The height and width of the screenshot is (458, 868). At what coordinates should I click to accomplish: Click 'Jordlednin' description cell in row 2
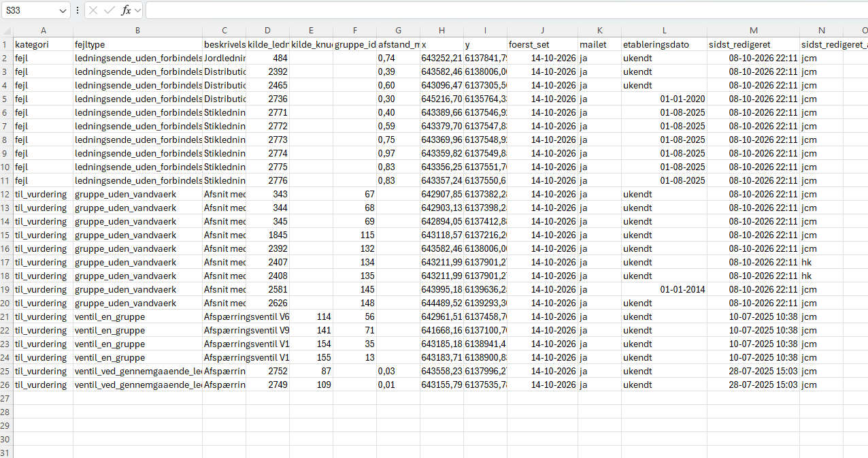[x=224, y=58]
